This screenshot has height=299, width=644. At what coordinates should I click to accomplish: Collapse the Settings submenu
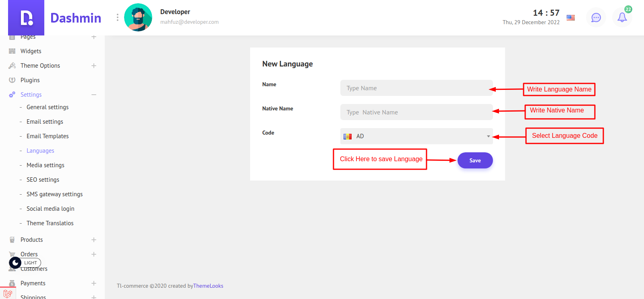click(94, 95)
